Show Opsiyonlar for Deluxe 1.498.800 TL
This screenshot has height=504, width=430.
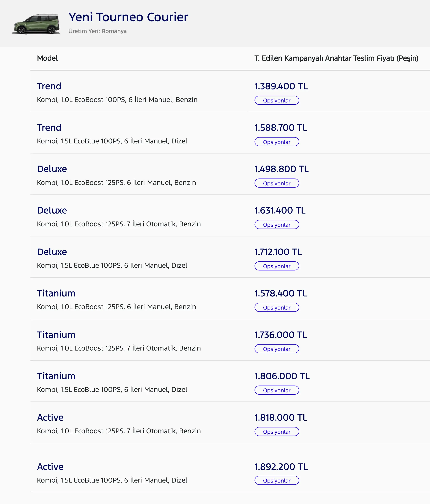(277, 183)
